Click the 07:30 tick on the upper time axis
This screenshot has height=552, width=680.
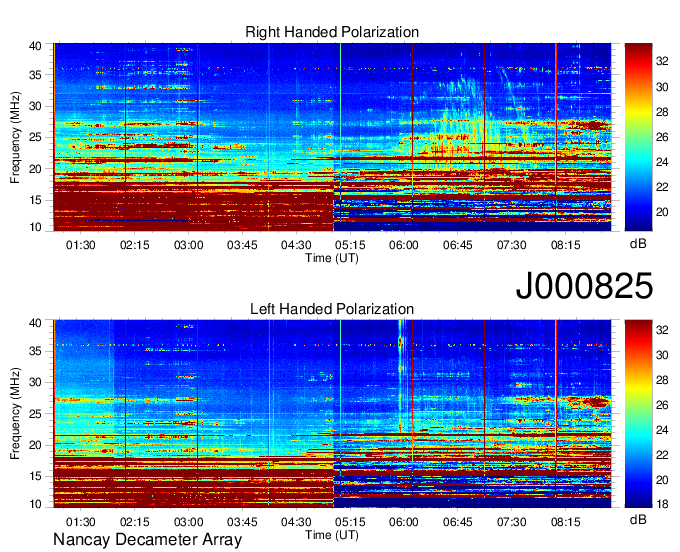click(512, 245)
